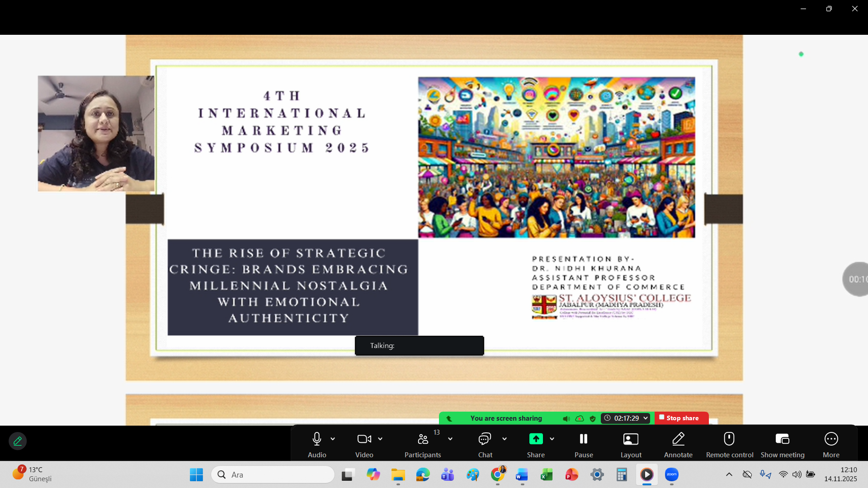The height and width of the screenshot is (488, 868).
Task: Expand the audio options arrow
Action: click(x=333, y=439)
